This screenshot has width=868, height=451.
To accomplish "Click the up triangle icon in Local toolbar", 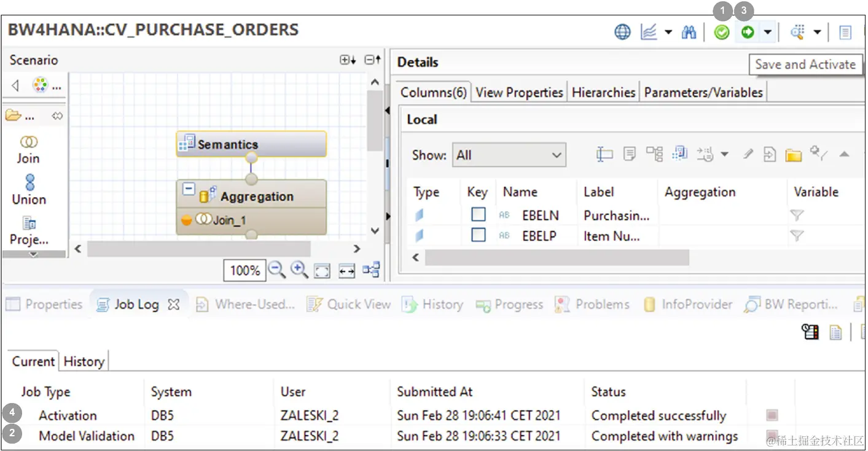I will [x=845, y=154].
